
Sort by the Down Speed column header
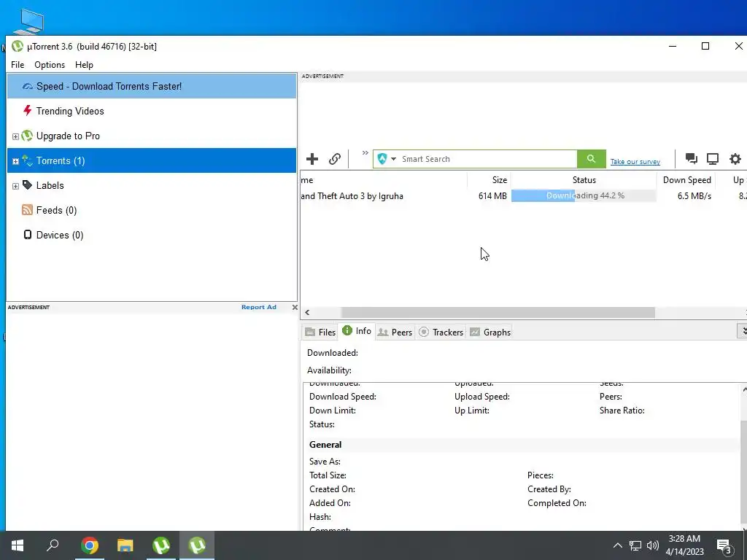point(686,180)
